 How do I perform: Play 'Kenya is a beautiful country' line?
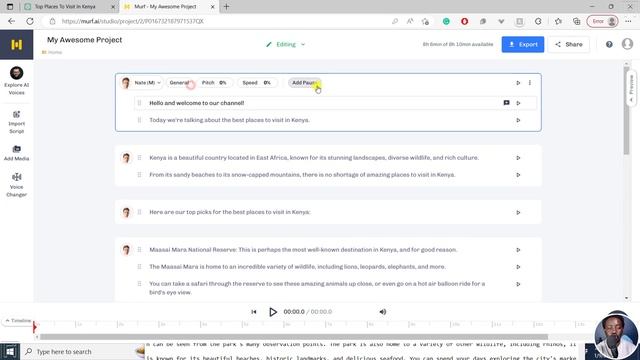[x=518, y=158]
